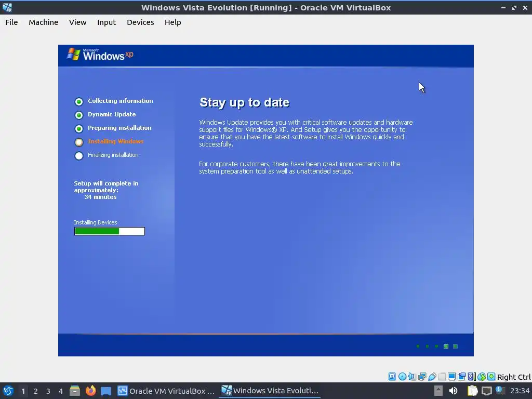Click the keyboard capture green arrow icon
Viewport: 532px width, 399px height.
(x=491, y=376)
